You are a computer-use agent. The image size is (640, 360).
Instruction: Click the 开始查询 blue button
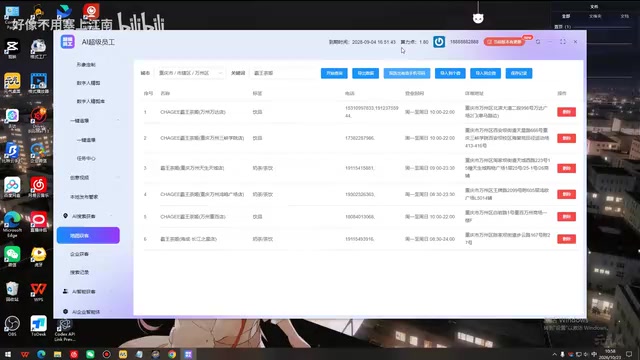coord(334,73)
